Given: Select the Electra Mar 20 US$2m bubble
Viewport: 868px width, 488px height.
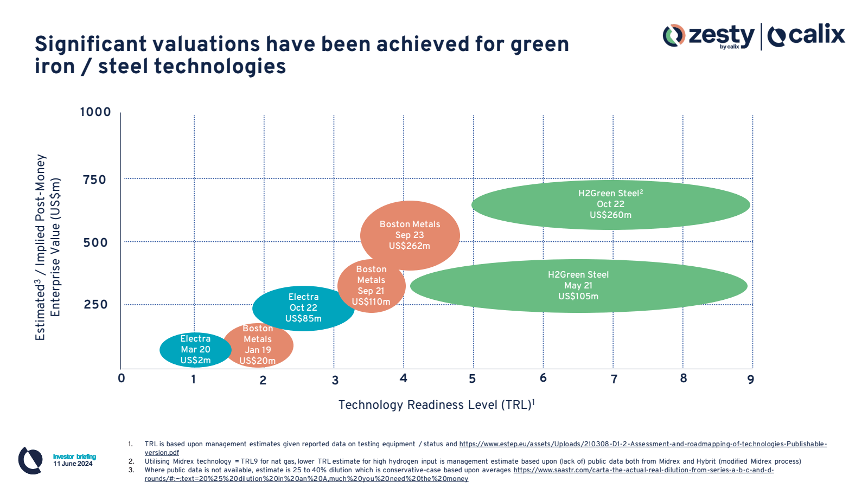Looking at the screenshot, I should tap(195, 350).
